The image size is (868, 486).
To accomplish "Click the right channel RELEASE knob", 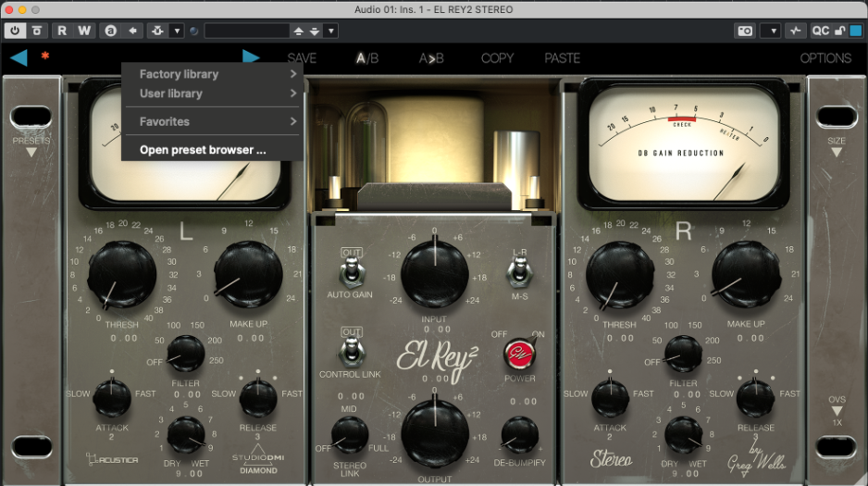I will click(756, 399).
